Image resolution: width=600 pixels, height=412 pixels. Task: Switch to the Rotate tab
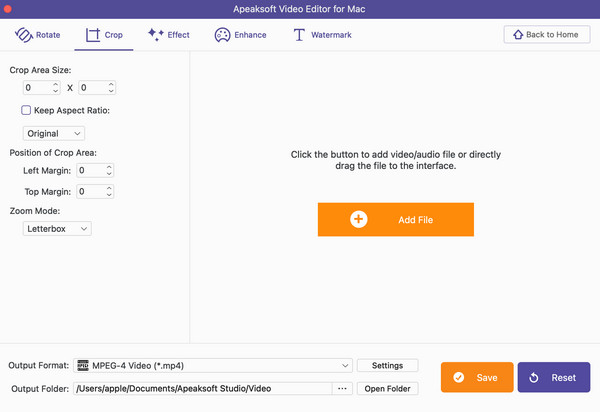point(38,35)
